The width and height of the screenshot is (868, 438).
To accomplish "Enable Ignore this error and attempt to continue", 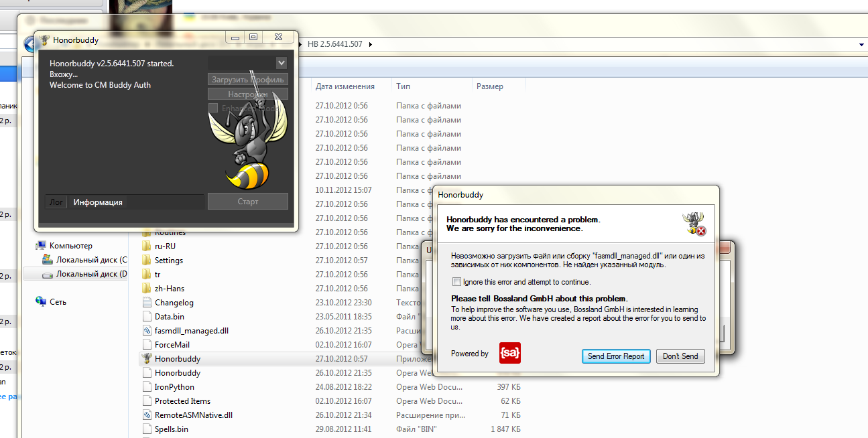I will point(456,282).
